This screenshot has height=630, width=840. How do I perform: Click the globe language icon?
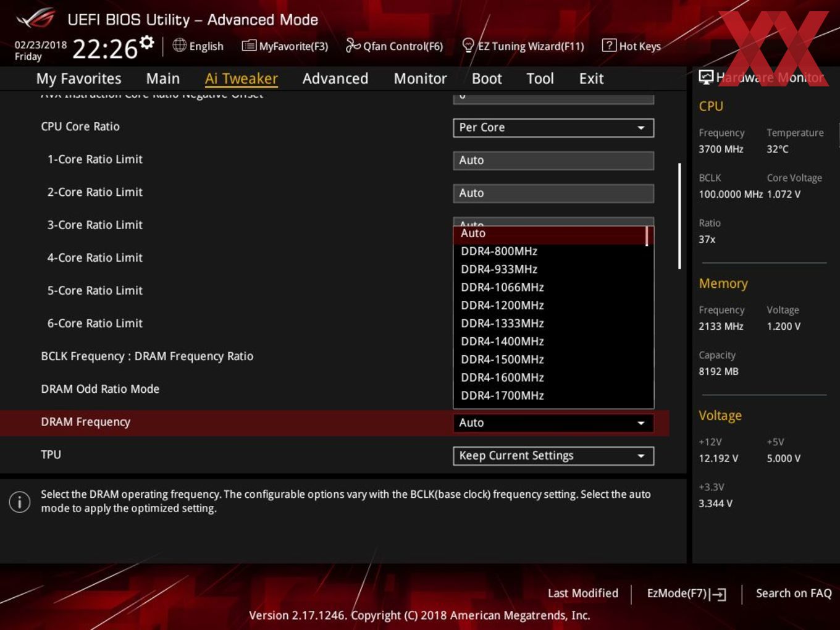[x=179, y=45]
